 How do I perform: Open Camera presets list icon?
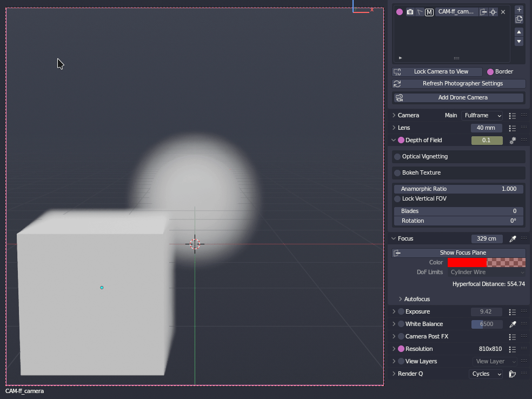[513, 116]
